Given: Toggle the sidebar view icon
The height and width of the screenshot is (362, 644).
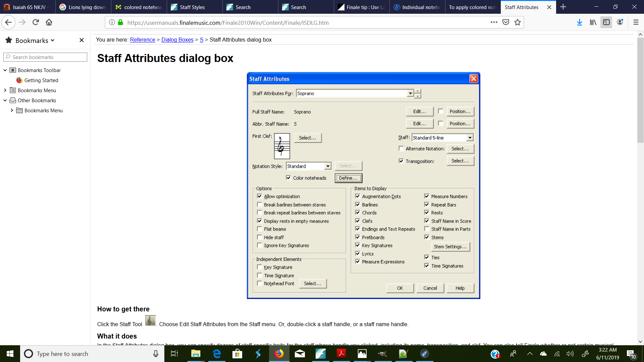Looking at the screenshot, I should 606,22.
